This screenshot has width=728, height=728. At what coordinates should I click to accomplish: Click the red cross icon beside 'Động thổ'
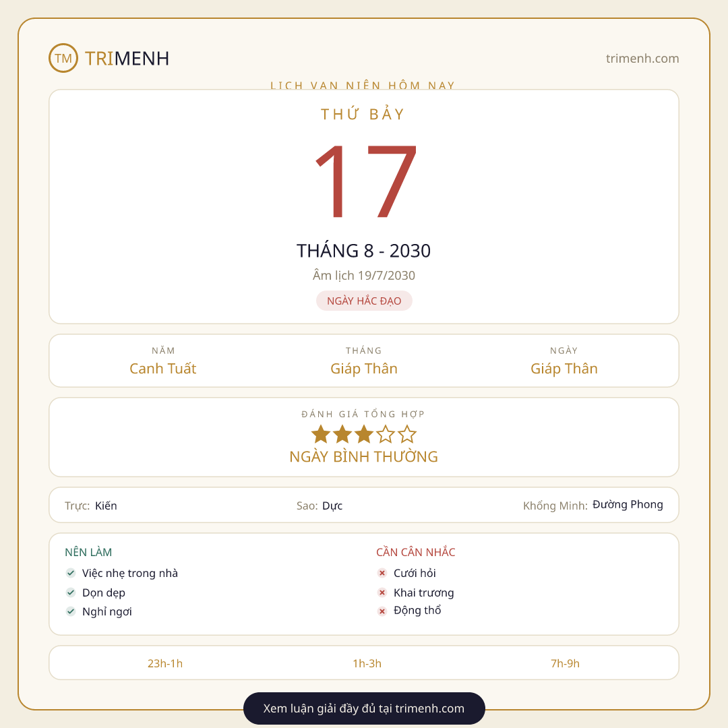pyautogui.click(x=382, y=611)
